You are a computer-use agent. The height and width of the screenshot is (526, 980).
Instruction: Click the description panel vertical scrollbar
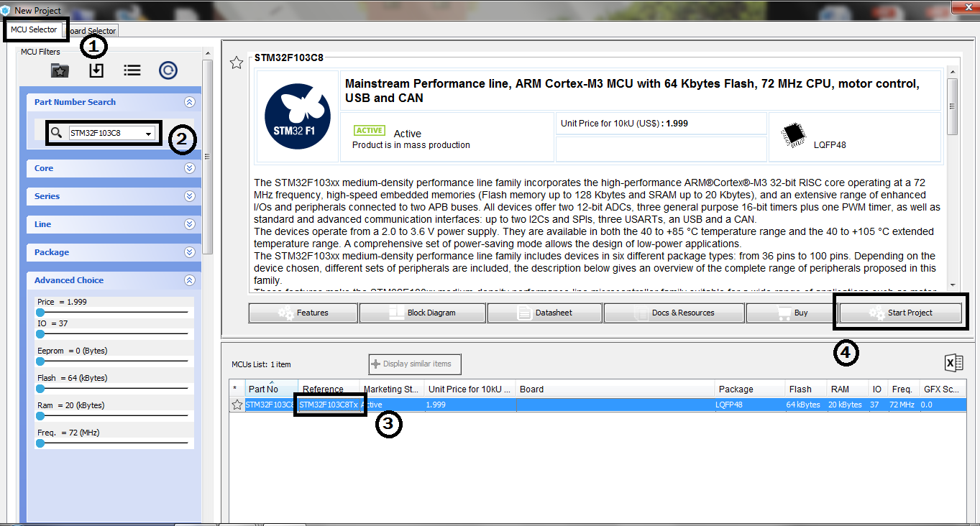(x=952, y=106)
